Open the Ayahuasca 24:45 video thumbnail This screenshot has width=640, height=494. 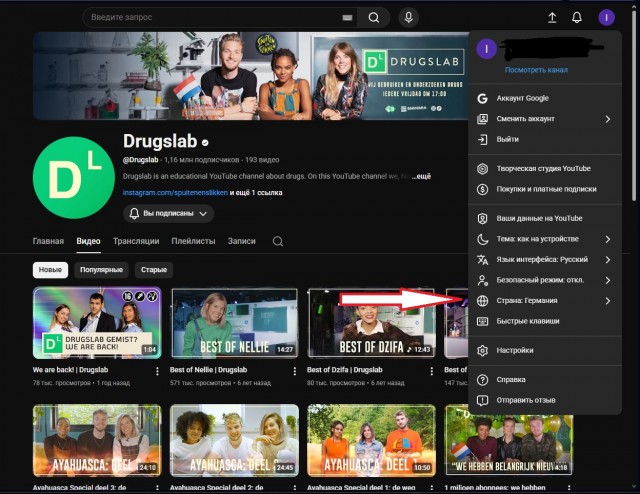click(234, 441)
